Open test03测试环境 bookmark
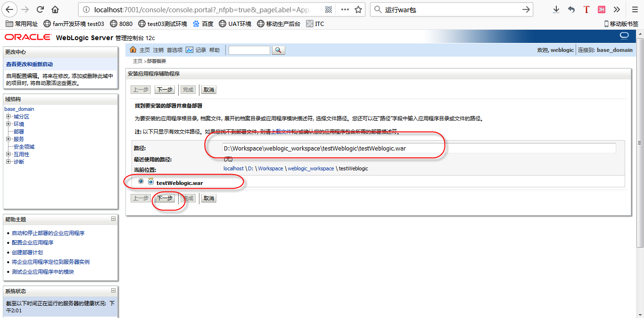Image resolution: width=644 pixels, height=318 pixels. 162,24
